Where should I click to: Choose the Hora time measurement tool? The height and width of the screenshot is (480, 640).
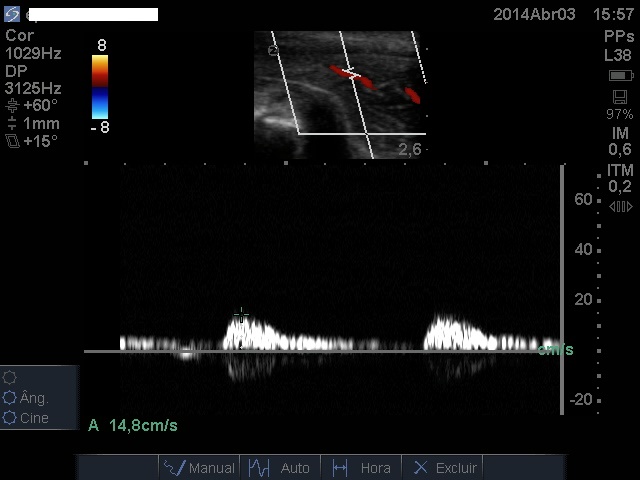coord(361,467)
